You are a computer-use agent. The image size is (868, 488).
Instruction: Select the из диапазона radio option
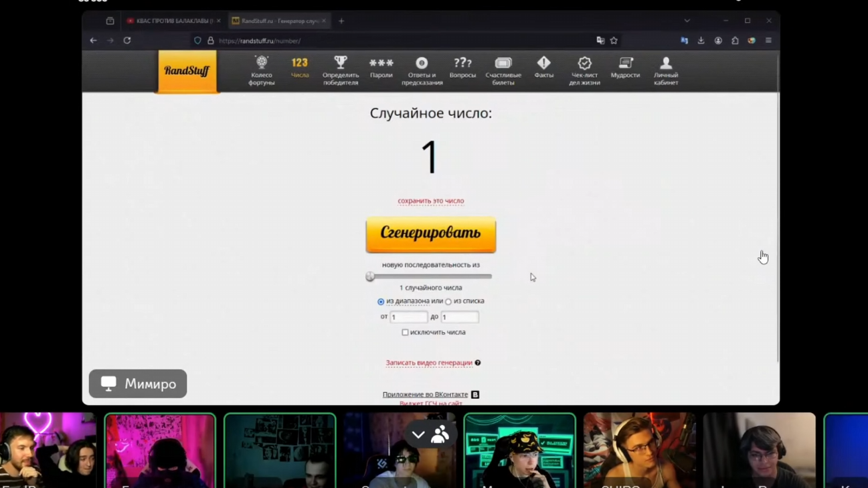(x=381, y=302)
